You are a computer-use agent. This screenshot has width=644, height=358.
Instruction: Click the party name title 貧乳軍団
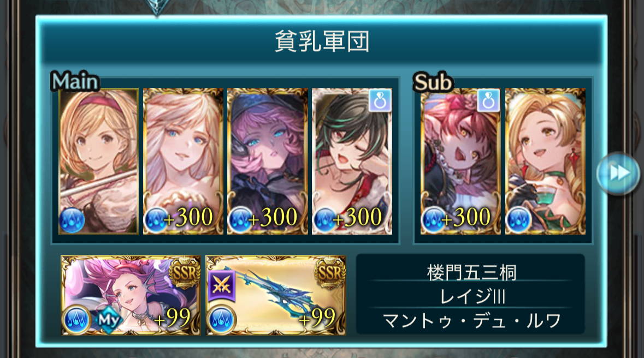[x=322, y=41]
